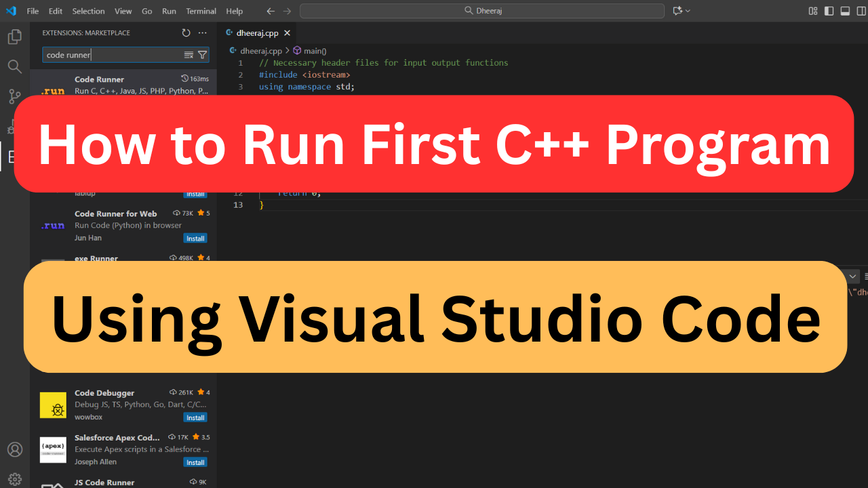Click the extensions search input field

tap(112, 55)
